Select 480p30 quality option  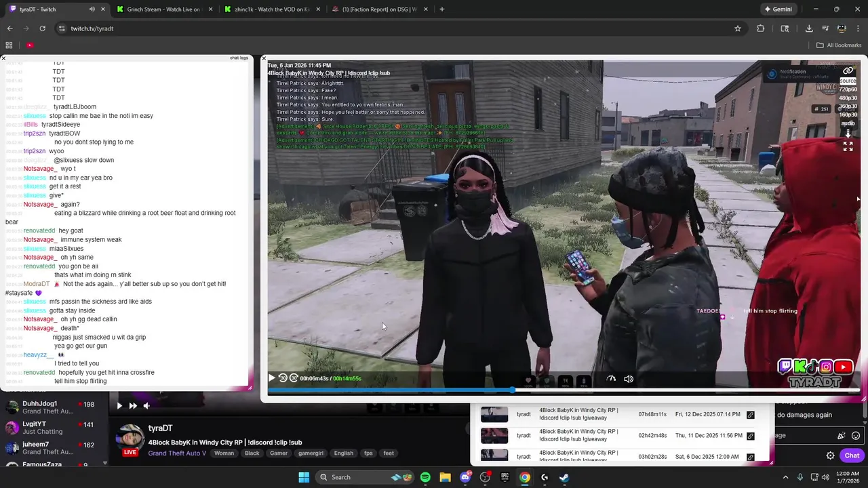[848, 98]
